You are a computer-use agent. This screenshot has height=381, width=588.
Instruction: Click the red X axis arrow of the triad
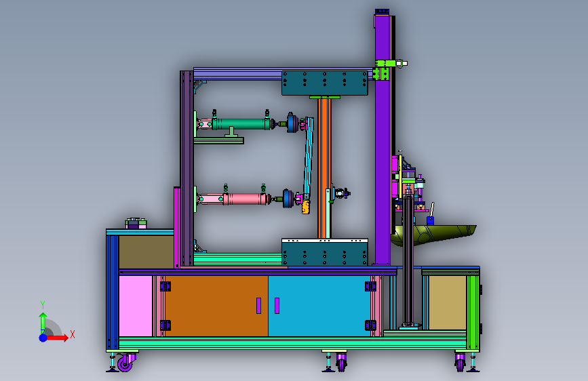pyautogui.click(x=57, y=338)
